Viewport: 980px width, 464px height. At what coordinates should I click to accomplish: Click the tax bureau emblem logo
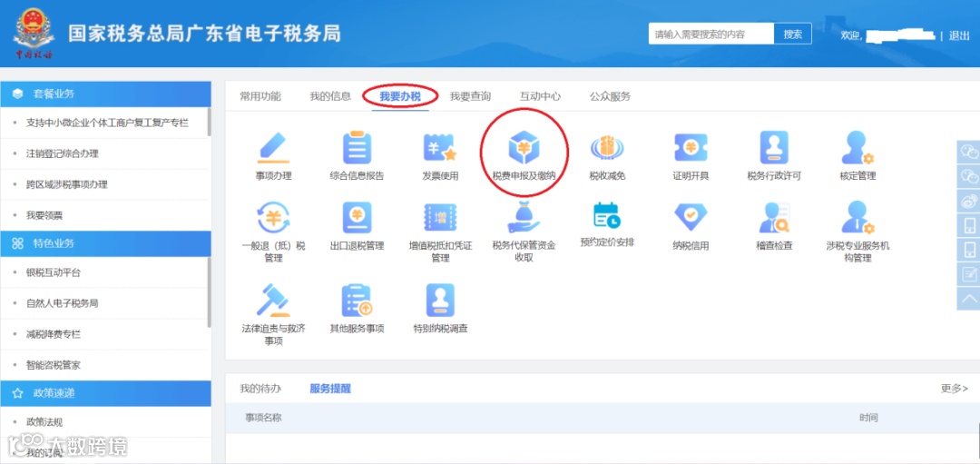click(x=34, y=34)
